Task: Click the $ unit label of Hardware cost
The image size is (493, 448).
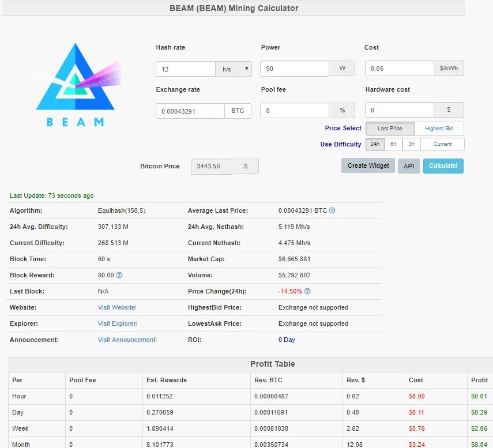Action: pos(449,110)
